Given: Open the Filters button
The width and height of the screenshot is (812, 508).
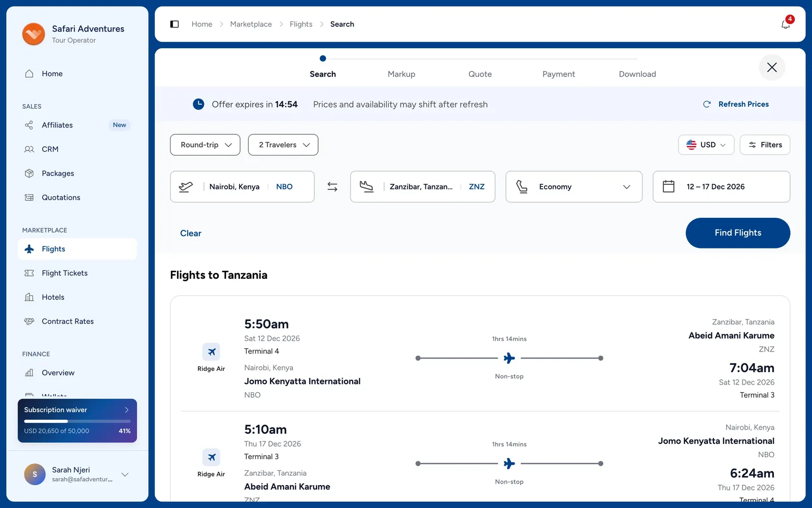Looking at the screenshot, I should pyautogui.click(x=765, y=145).
